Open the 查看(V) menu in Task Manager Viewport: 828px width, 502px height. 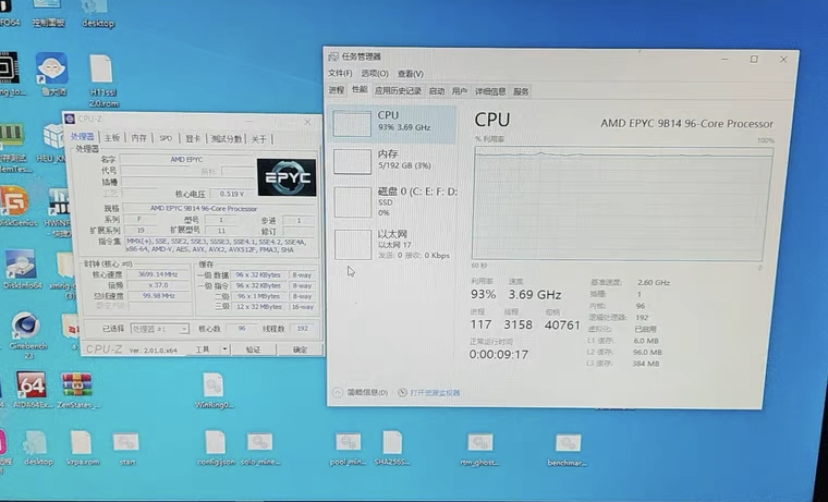point(411,73)
